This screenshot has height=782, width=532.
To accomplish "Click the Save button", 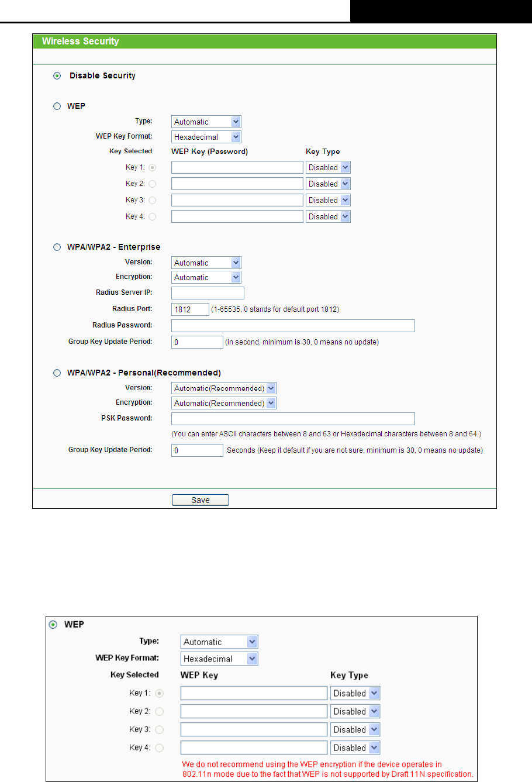I will coord(201,500).
